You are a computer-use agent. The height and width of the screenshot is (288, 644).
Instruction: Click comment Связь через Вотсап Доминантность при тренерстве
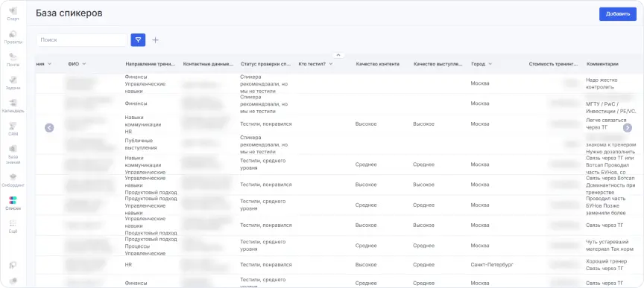(610, 185)
